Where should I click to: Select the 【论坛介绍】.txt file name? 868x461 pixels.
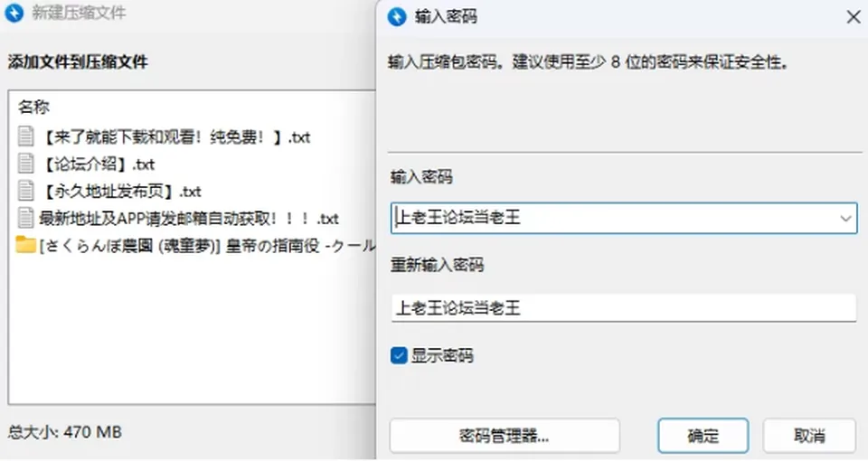coord(98,164)
